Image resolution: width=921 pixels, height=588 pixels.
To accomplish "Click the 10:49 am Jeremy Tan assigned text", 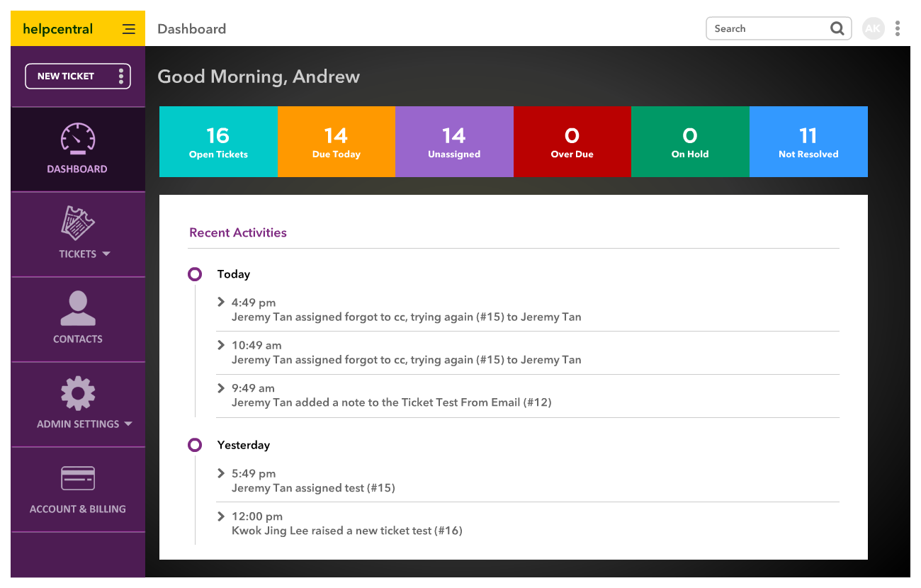I will coord(407,360).
